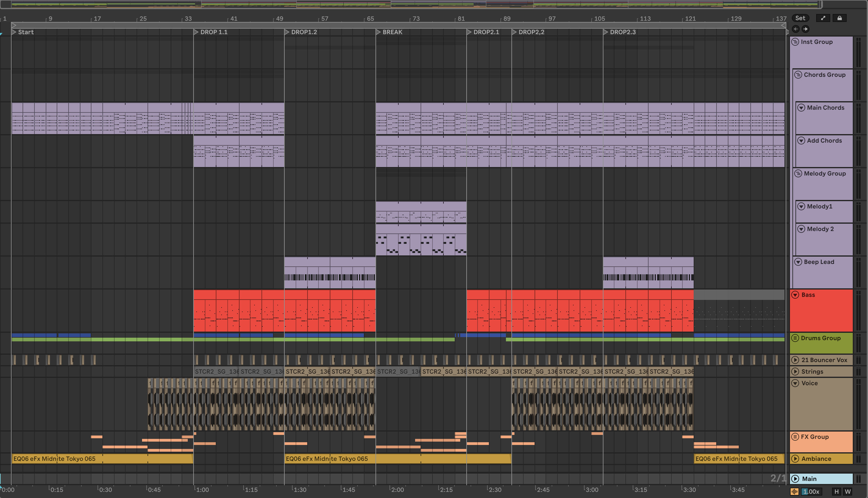Fold the Main Chords track arrow

coord(801,108)
